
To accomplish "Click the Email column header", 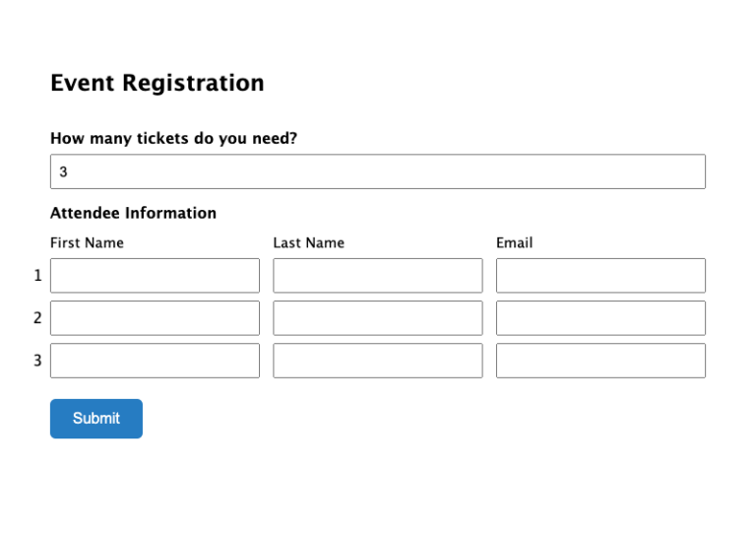I will click(514, 242).
